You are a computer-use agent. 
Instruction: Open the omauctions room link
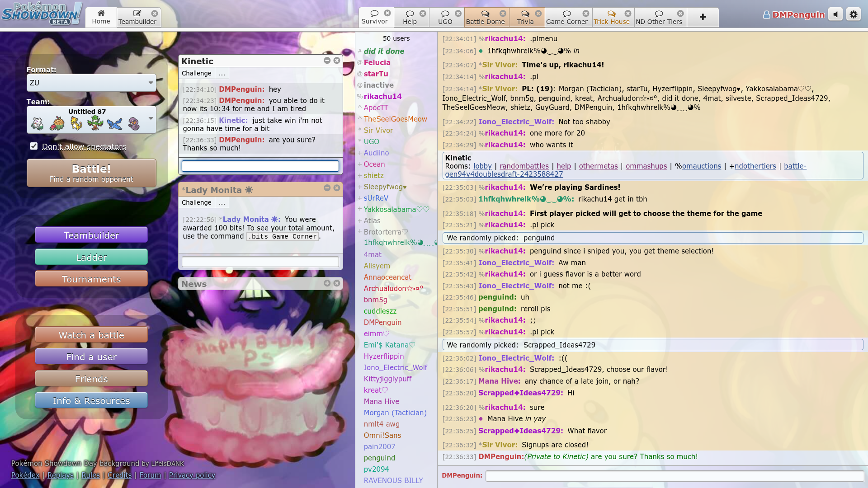(x=701, y=166)
